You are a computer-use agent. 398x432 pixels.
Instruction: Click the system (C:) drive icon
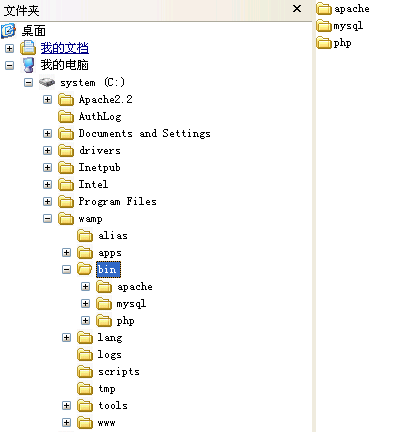[x=47, y=82]
